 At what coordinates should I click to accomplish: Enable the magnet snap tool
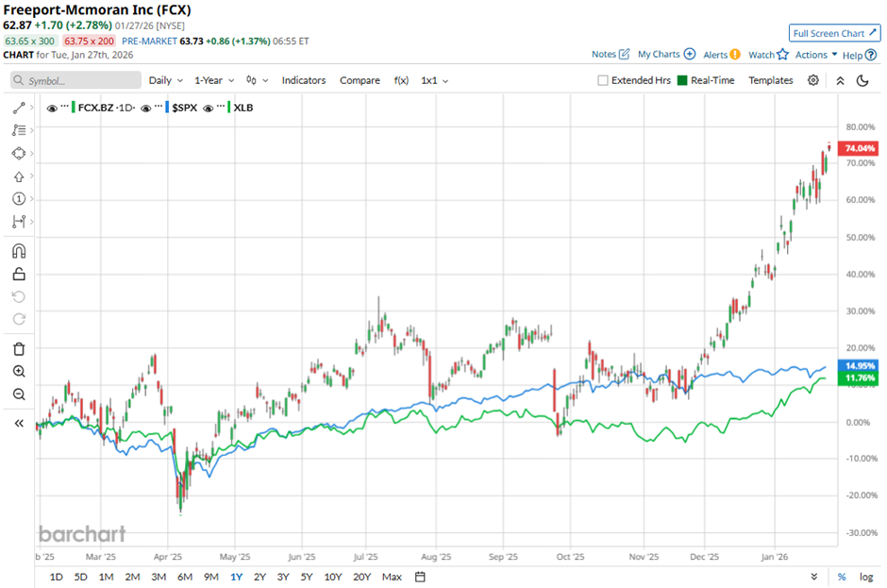pos(18,251)
